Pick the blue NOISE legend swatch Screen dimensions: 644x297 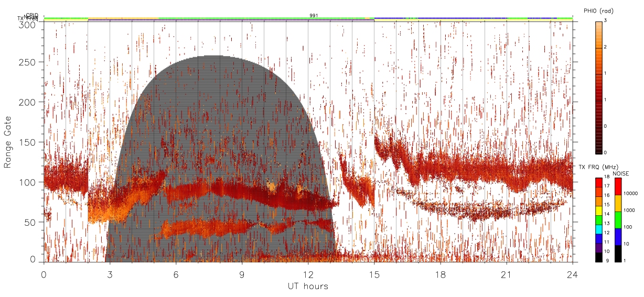point(617,237)
